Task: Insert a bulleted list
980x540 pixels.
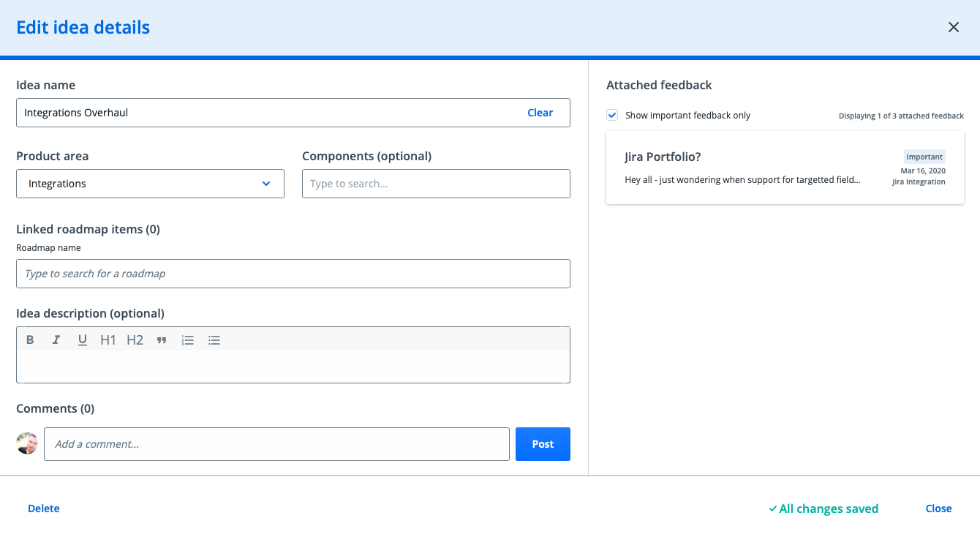Action: click(214, 340)
